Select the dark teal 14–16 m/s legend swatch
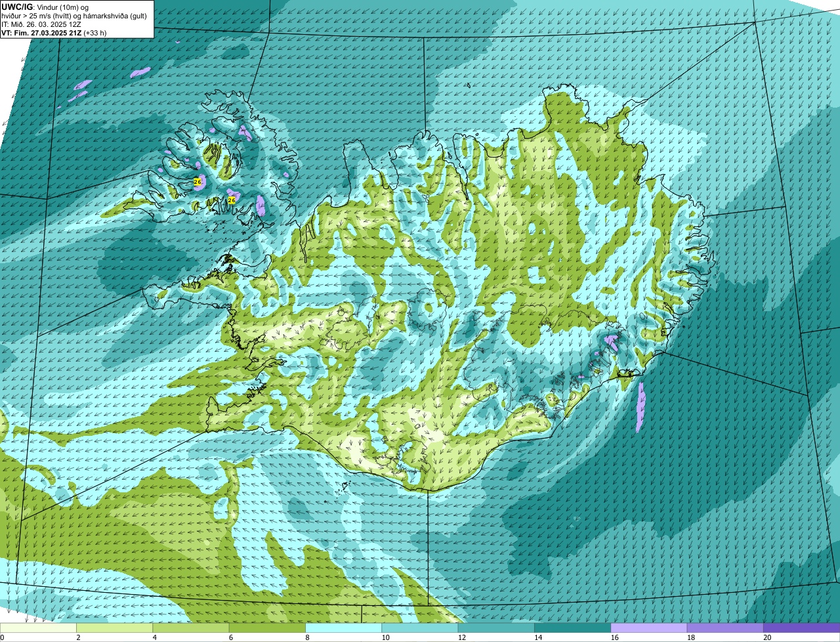The image size is (840, 642). pos(573,628)
